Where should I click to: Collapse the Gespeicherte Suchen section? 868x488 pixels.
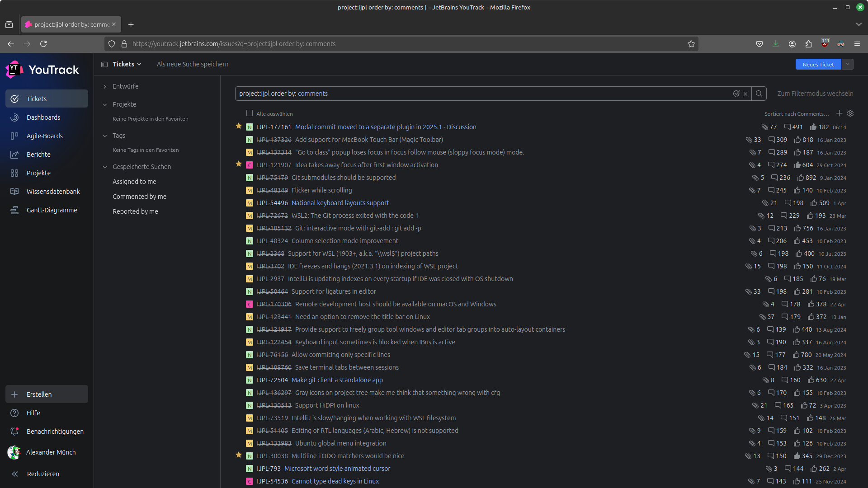click(x=105, y=167)
